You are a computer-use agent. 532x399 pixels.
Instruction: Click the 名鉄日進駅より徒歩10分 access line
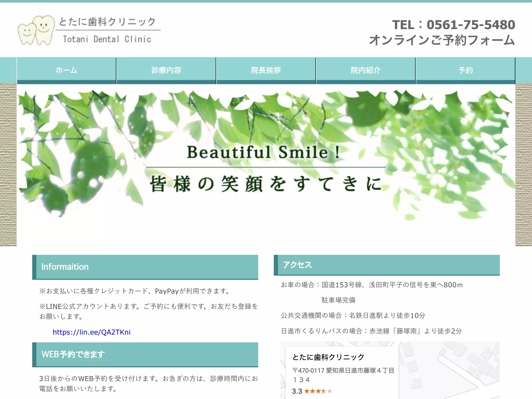click(x=353, y=316)
